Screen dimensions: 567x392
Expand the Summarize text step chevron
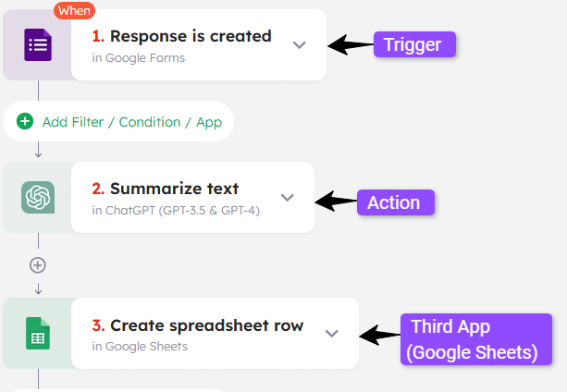(287, 197)
